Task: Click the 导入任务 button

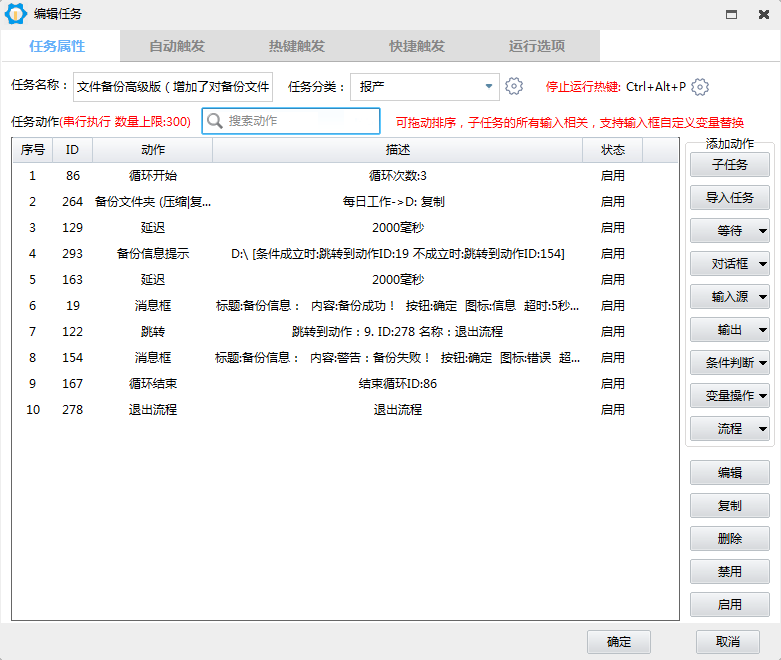Action: 729,198
